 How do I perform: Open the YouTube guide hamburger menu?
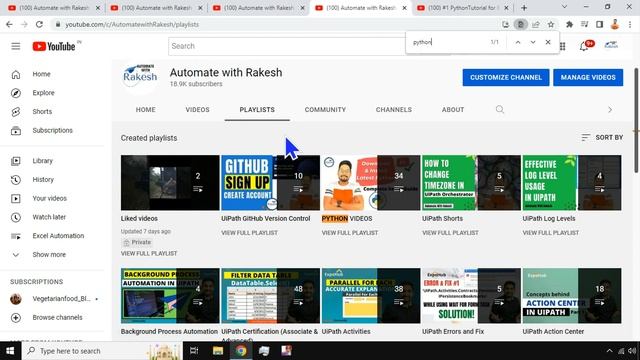[x=16, y=46]
